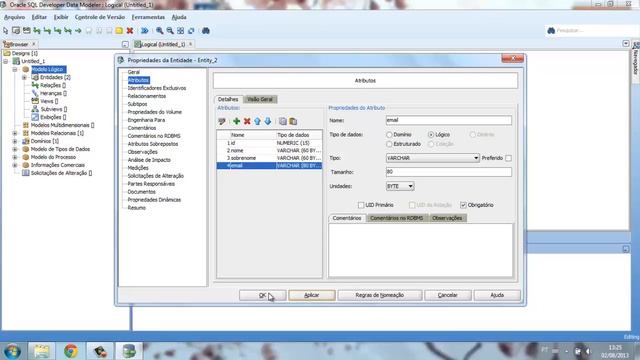Click the paste attributes icon
The height and width of the screenshot is (360, 640).
293,121
